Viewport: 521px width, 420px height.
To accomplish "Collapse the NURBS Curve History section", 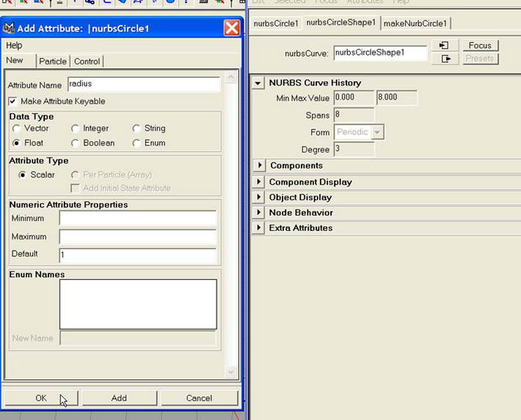I will [258, 84].
